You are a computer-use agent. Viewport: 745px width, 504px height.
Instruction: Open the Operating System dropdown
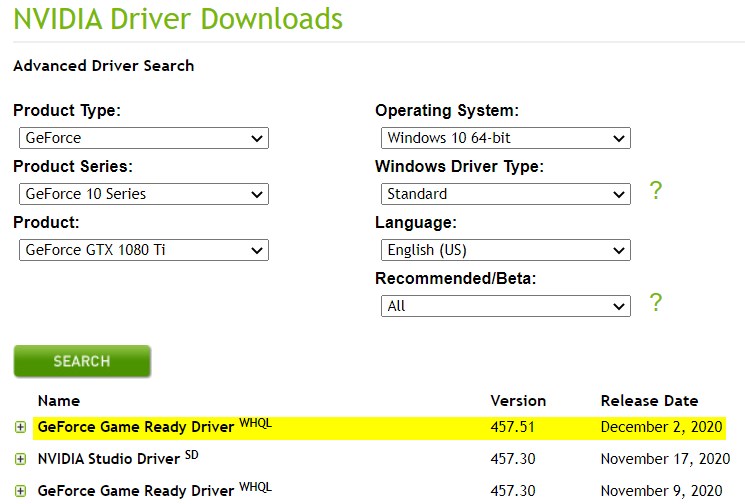tap(506, 138)
